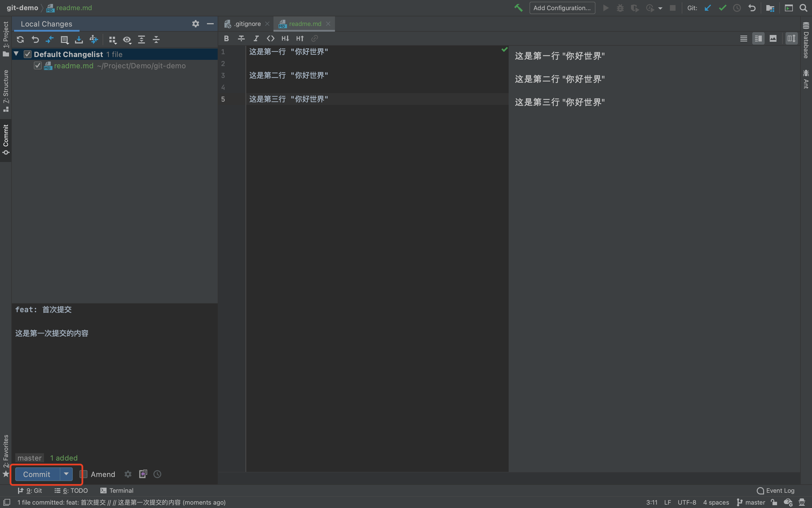The width and height of the screenshot is (812, 508).
Task: Click the Search Everywhere magnifier icon
Action: tap(803, 8)
